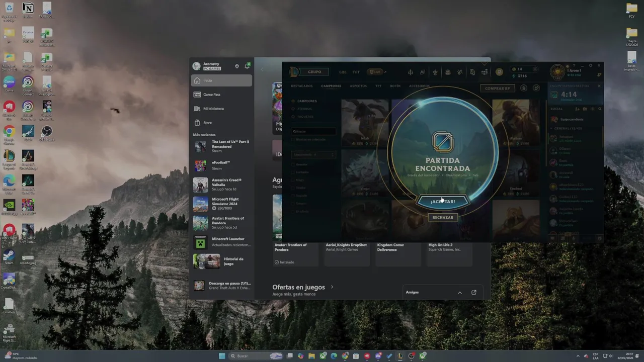Open sort dropdown in League store sidebar

314,155
